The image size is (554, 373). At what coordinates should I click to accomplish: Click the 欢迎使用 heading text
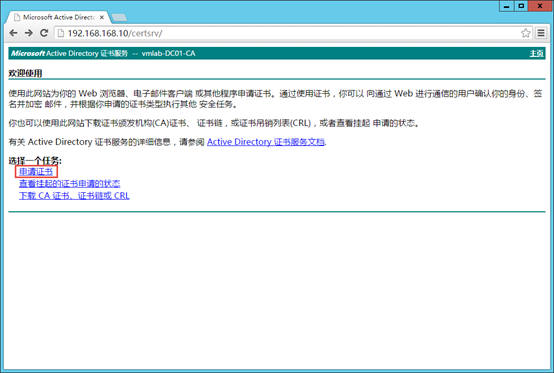point(25,73)
